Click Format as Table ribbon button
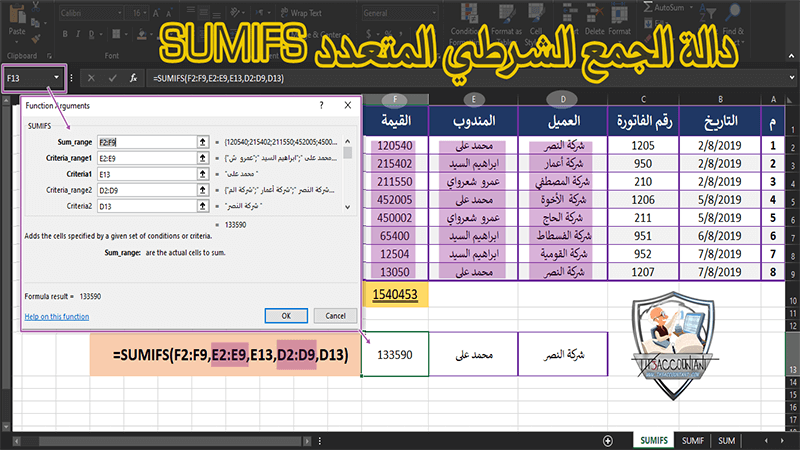Screen dimensions: 800x450 click(x=506, y=23)
